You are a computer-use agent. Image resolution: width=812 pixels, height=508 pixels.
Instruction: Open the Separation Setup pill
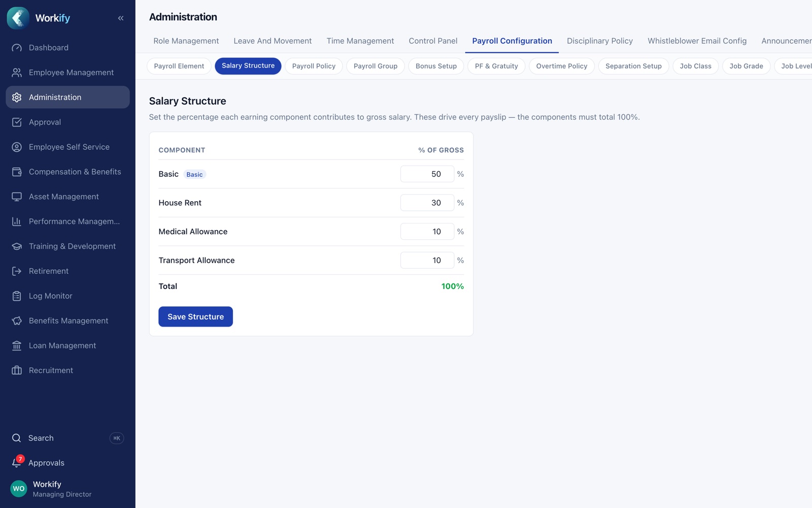click(x=633, y=66)
